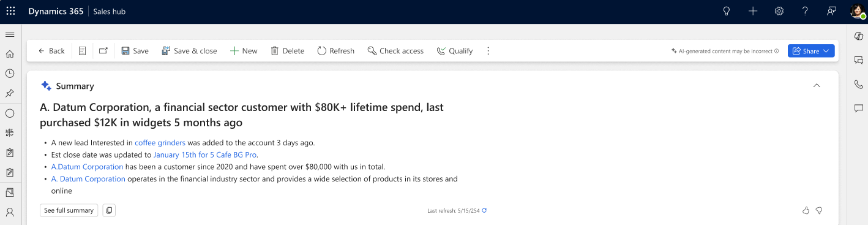The image size is (868, 225).
Task: Click the last refresh reload icon
Action: [485, 211]
